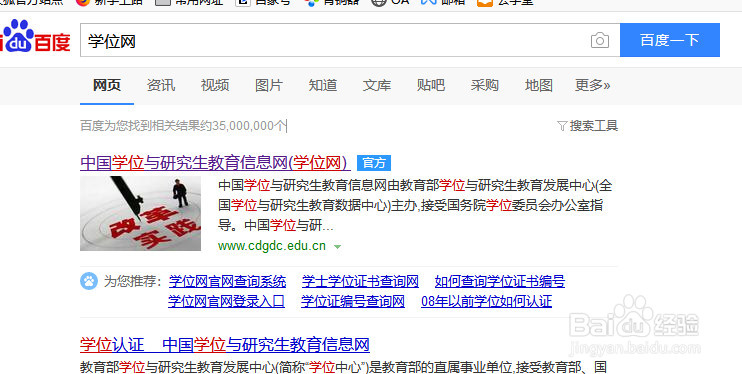
Task: Open the OA bookmark with globe icon
Action: (390, 2)
